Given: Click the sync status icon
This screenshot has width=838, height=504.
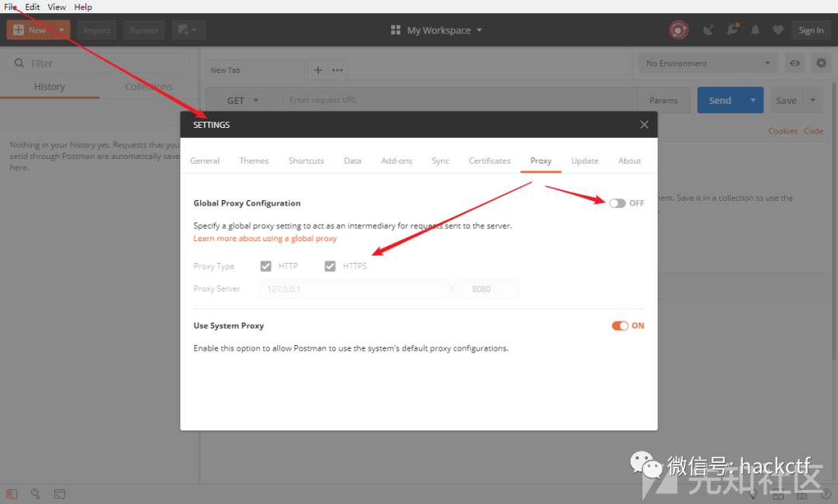Looking at the screenshot, I should (x=678, y=30).
